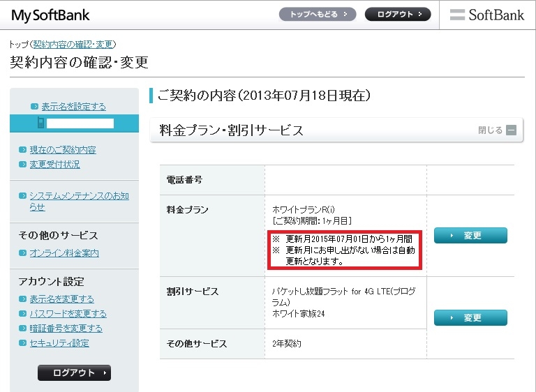
Task: Click the arrow icon beside 変更受付状況
Action: pos(22,165)
